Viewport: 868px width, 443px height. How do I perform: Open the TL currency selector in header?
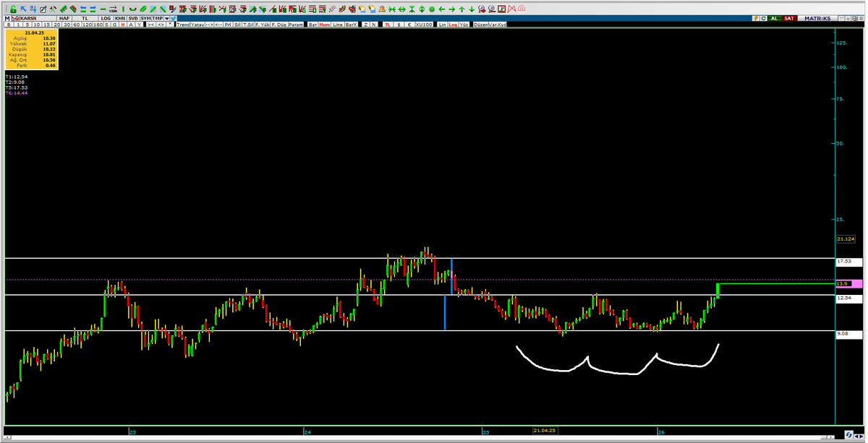tap(85, 18)
